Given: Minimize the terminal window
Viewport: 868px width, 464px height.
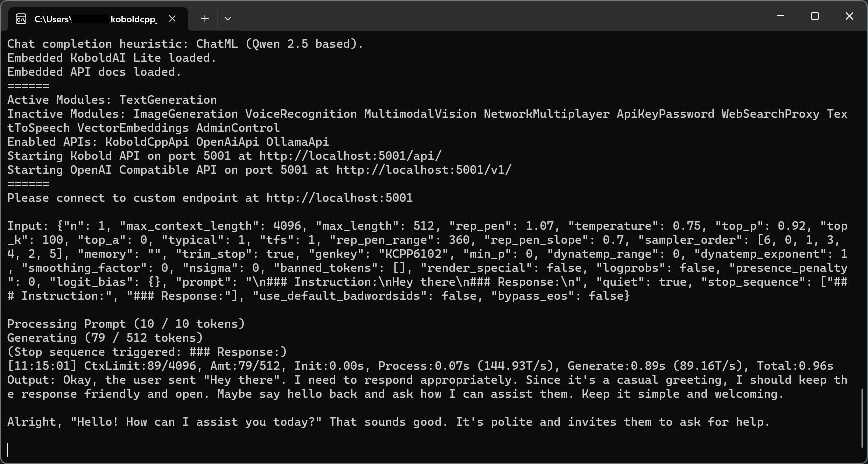Looking at the screenshot, I should [780, 16].
